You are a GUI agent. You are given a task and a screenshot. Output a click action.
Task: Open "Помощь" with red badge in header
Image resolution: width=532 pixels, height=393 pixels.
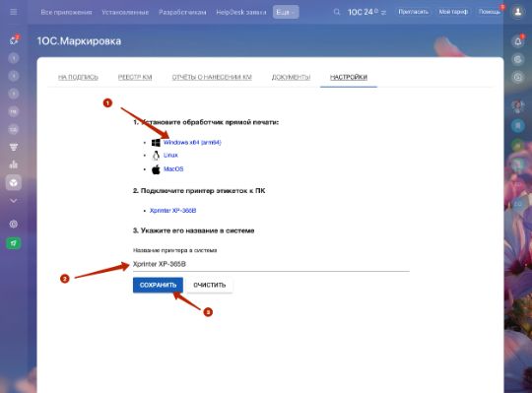pos(490,12)
